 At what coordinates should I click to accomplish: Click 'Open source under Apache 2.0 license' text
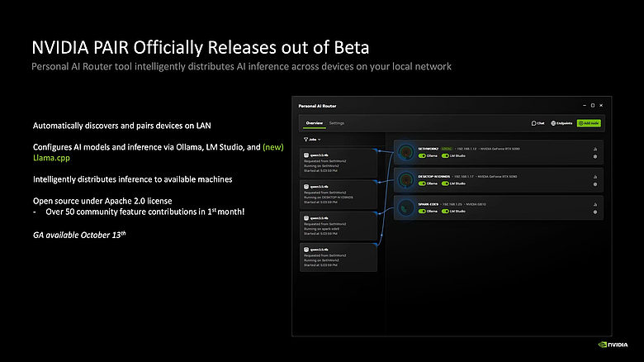pos(102,201)
